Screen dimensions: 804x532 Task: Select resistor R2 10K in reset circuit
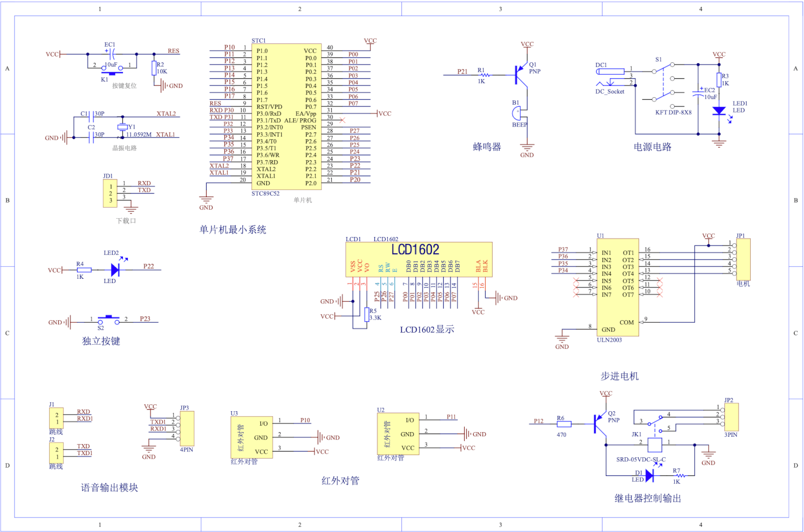154,69
